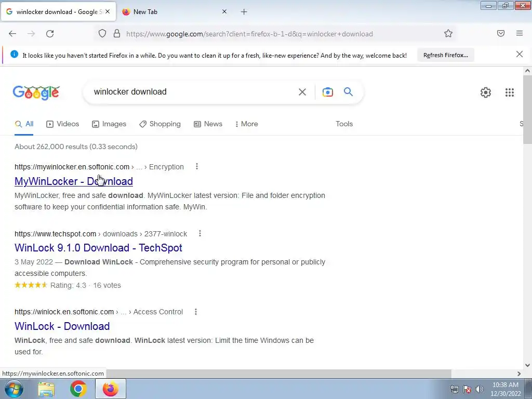
Task: Open the Google apps grid
Action: 510,92
